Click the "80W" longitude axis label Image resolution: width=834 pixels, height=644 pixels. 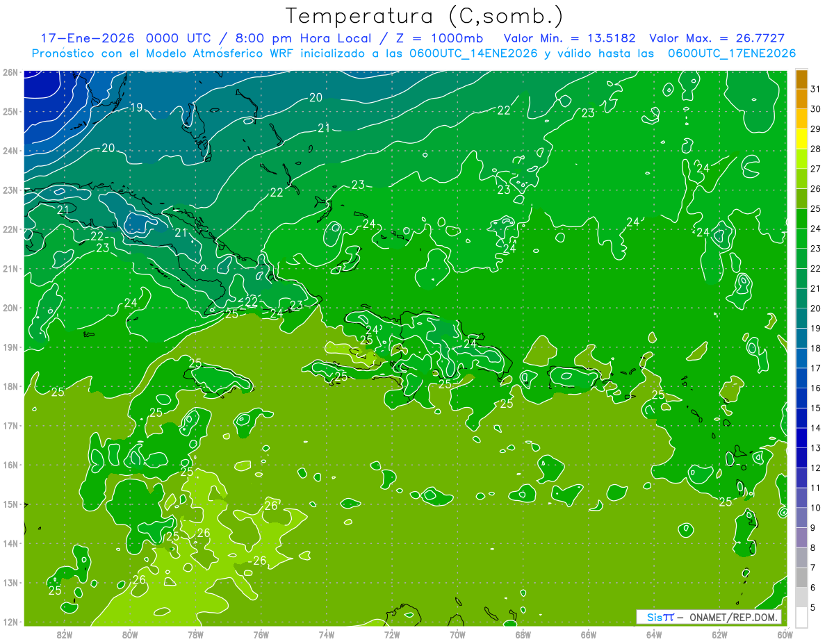pos(130,634)
